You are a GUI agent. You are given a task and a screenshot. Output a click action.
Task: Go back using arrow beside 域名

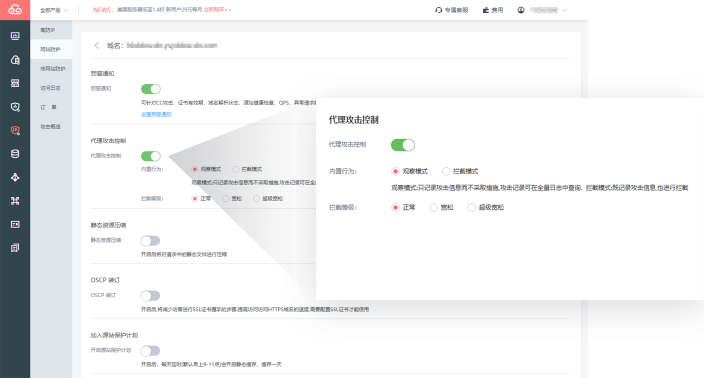(97, 45)
